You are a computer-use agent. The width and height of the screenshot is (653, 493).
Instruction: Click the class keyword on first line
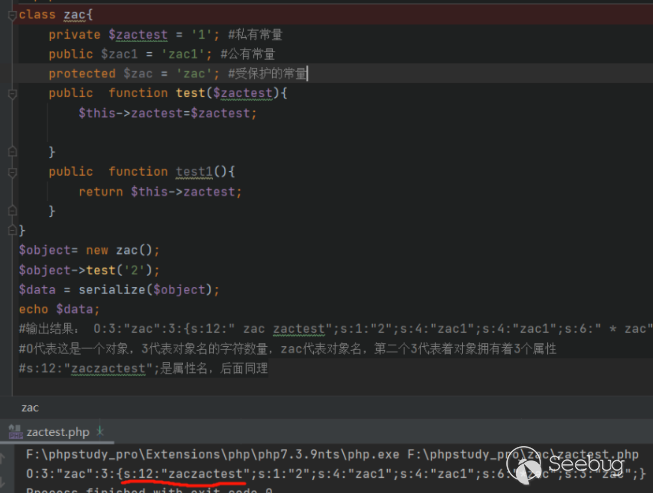[37, 15]
